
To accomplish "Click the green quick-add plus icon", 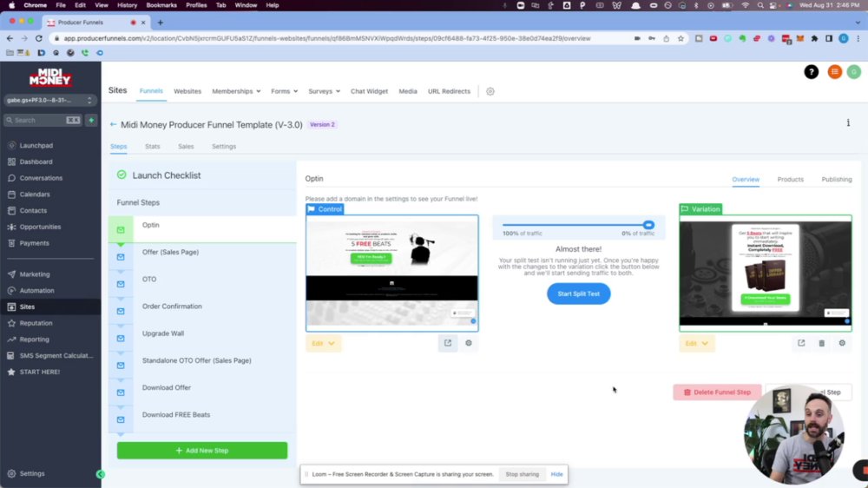I will point(91,120).
